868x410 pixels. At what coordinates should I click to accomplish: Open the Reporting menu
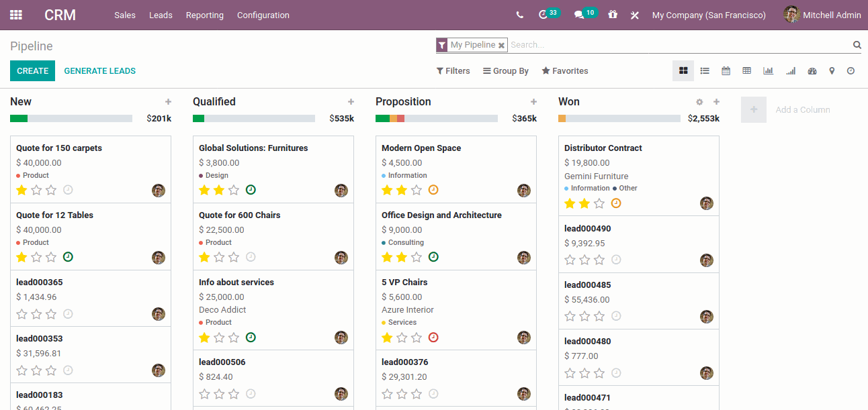tap(204, 15)
